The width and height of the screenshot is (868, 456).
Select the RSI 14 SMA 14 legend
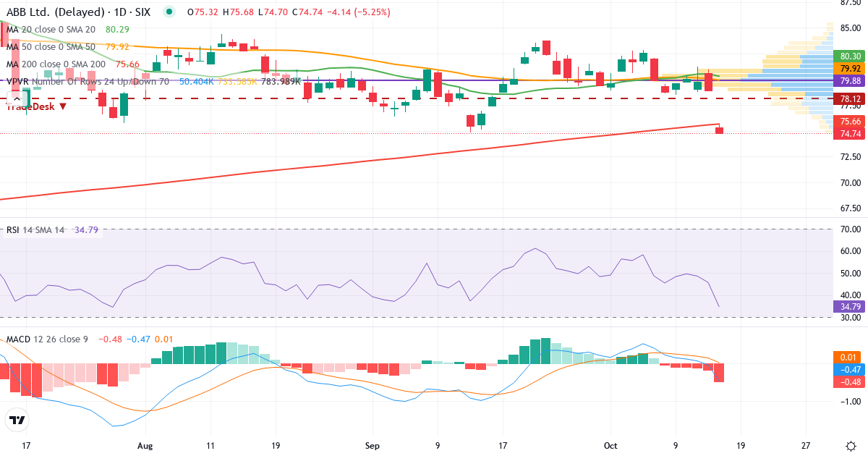[35, 230]
